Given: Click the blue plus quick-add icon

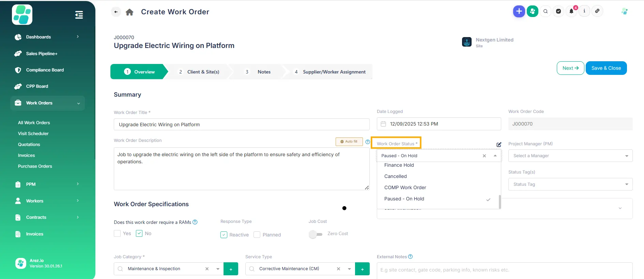Looking at the screenshot, I should (519, 11).
